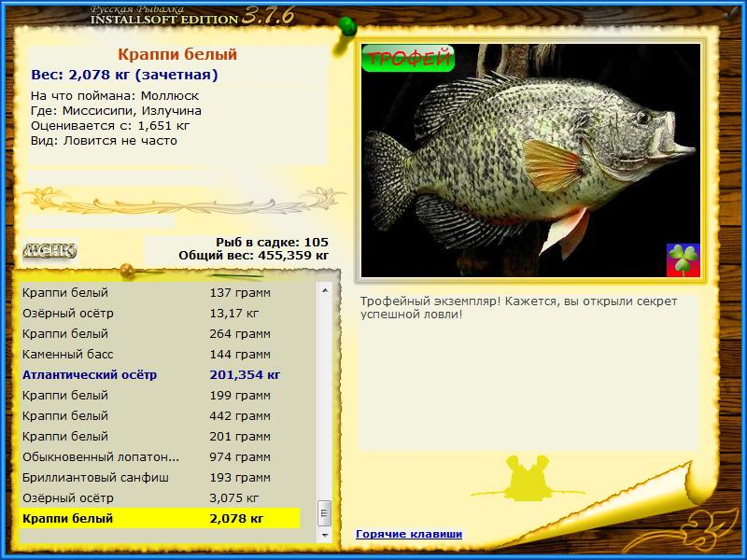Screen dimensions: 747x560
Task: Click the scroll-up arrow of the fish list
Action: click(325, 290)
